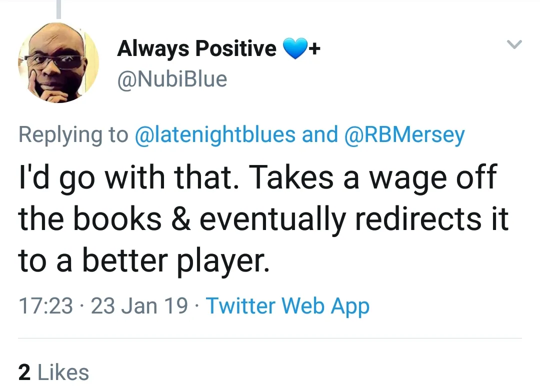The width and height of the screenshot is (540, 392).
Task: Click the @NubiBlue handle
Action: coord(172,79)
